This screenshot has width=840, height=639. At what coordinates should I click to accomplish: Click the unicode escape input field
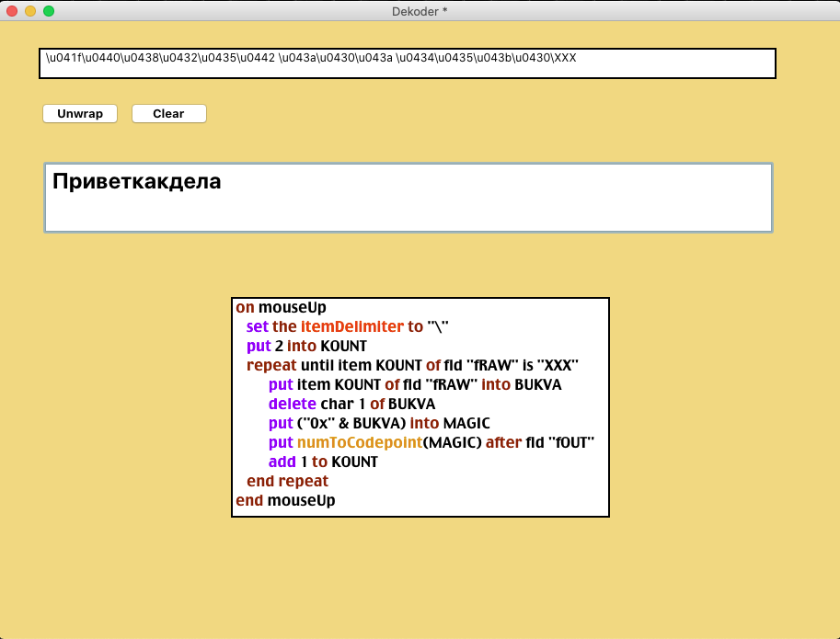[407, 63]
